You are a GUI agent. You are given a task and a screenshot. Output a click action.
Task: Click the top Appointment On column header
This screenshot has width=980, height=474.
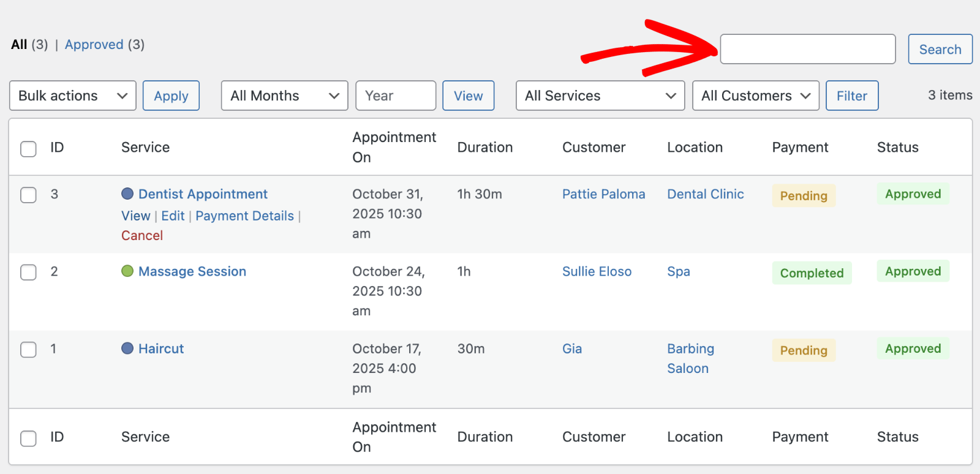(394, 147)
